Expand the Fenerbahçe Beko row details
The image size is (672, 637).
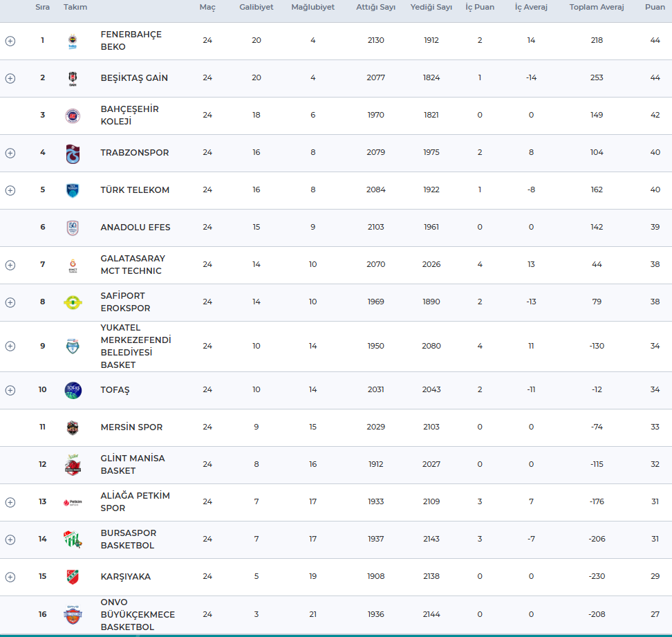pyautogui.click(x=10, y=41)
